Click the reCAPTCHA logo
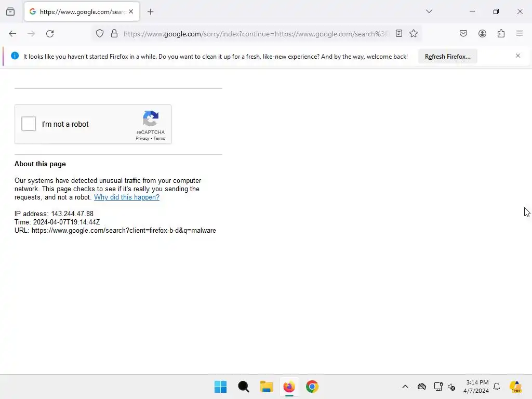The height and width of the screenshot is (399, 532). click(151, 119)
